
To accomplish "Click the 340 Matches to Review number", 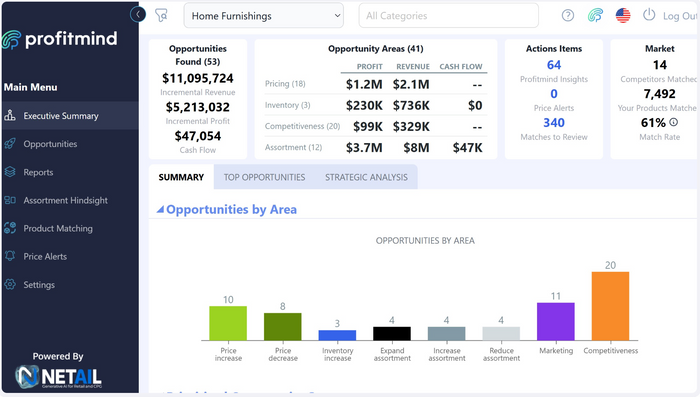I will click(554, 122).
